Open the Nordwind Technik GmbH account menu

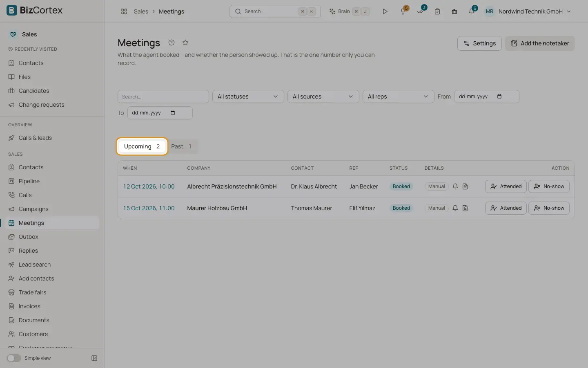point(528,11)
